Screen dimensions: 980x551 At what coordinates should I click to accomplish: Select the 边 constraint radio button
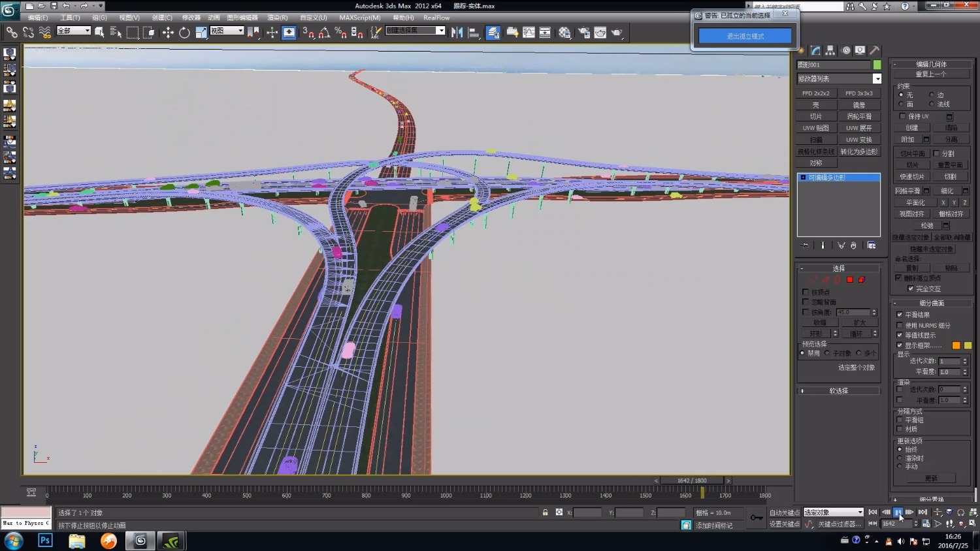click(932, 95)
